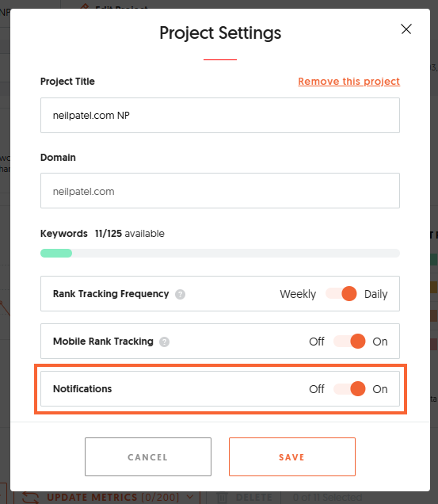The image size is (438, 504).
Task: Click the On label for Mobile Rank Tracking
Action: 380,342
